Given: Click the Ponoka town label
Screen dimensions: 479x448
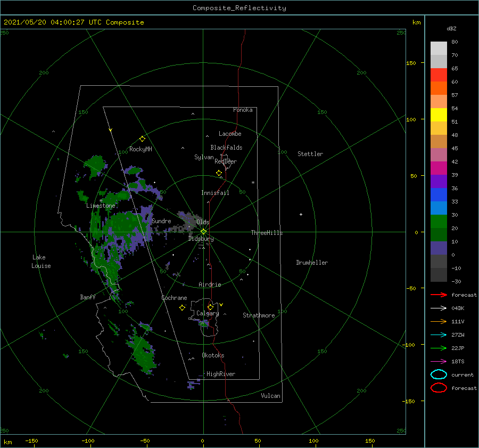Looking at the screenshot, I should click(x=243, y=110).
